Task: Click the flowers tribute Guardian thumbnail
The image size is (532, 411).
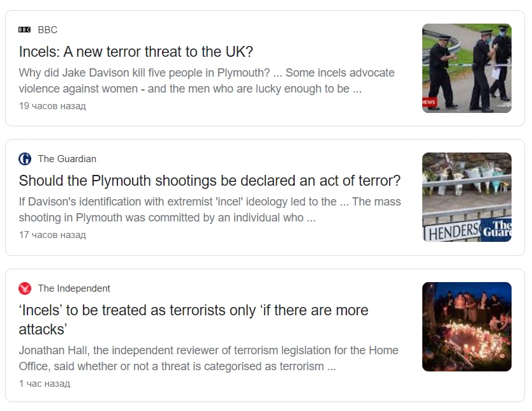Action: (x=467, y=197)
